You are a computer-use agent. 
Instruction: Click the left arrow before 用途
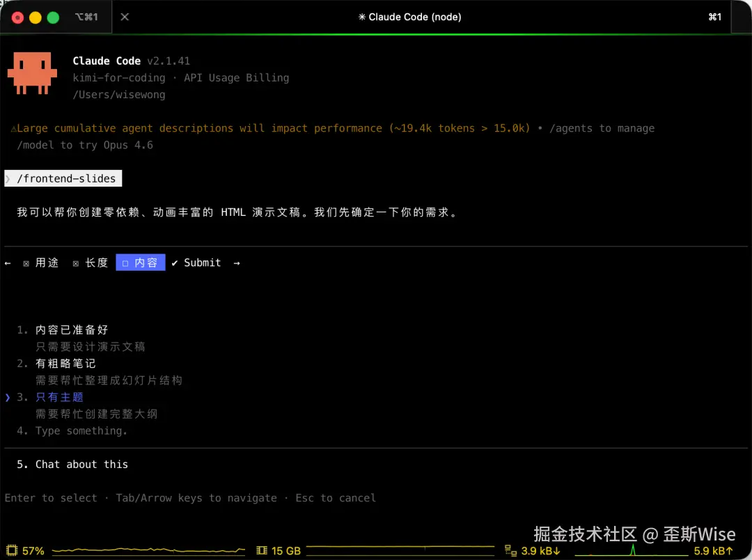pyautogui.click(x=8, y=263)
